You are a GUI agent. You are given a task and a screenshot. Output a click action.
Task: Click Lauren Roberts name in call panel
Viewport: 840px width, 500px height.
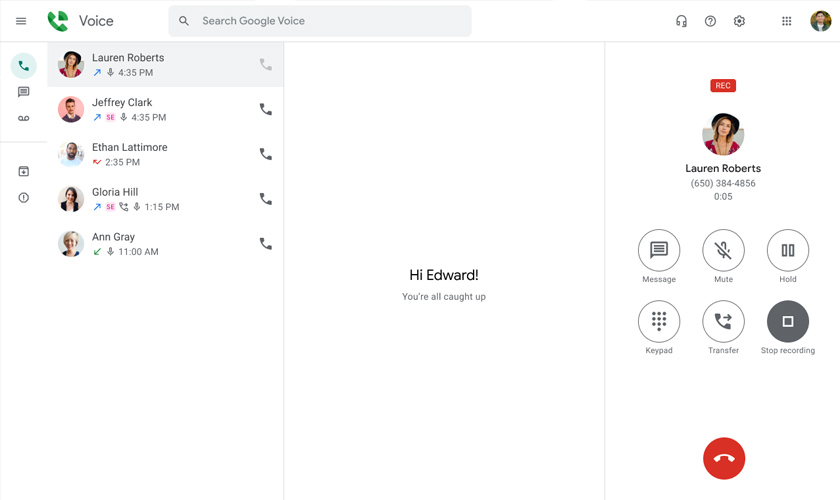(x=723, y=168)
